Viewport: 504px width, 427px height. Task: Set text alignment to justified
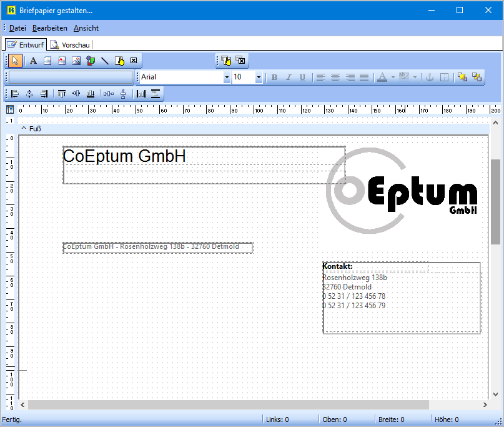[364, 78]
